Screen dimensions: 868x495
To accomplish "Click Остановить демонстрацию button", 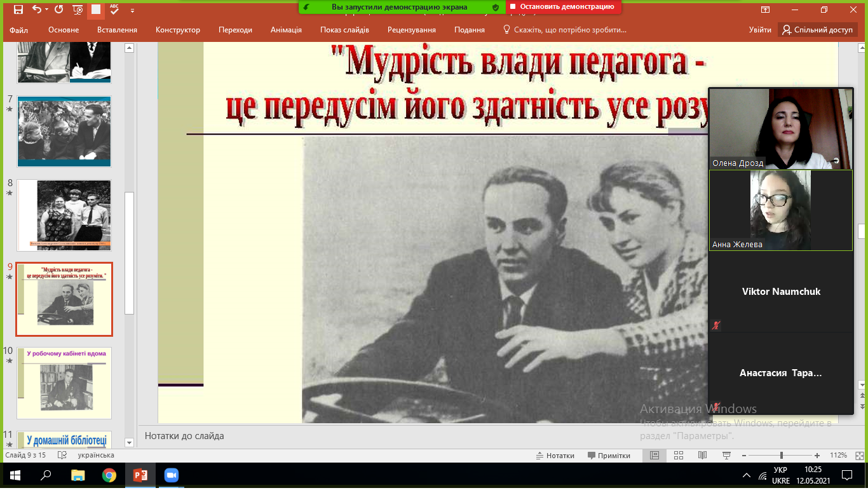I will (x=564, y=7).
